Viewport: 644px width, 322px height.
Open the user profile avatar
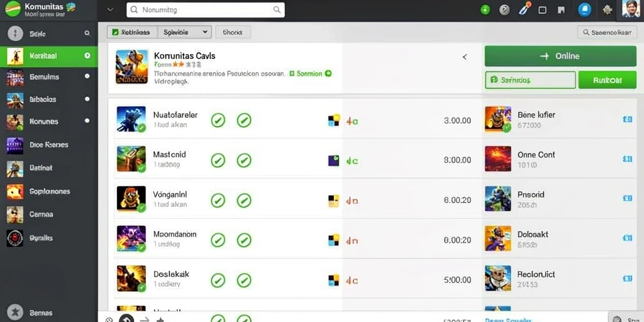pyautogui.click(x=630, y=9)
